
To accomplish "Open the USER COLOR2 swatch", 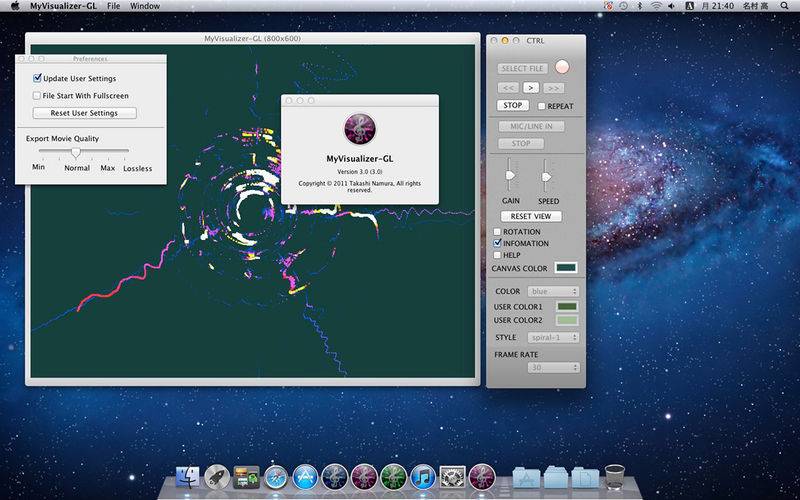I will pos(567,320).
